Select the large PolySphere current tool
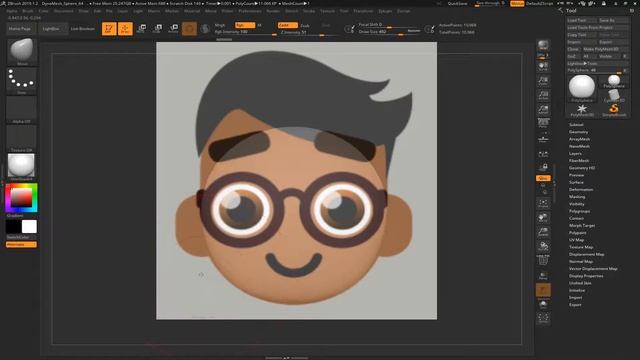 [x=582, y=87]
